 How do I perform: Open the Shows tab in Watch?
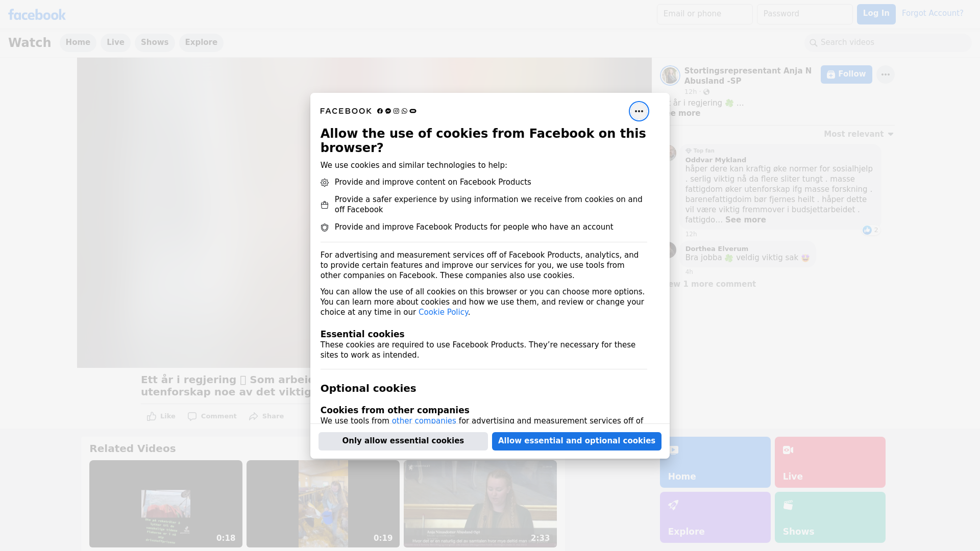pyautogui.click(x=154, y=42)
